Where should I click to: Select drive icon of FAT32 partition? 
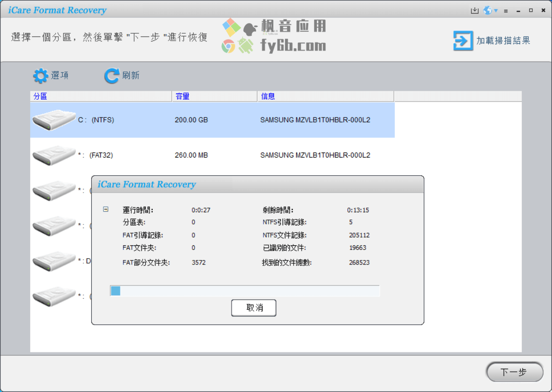coord(54,155)
